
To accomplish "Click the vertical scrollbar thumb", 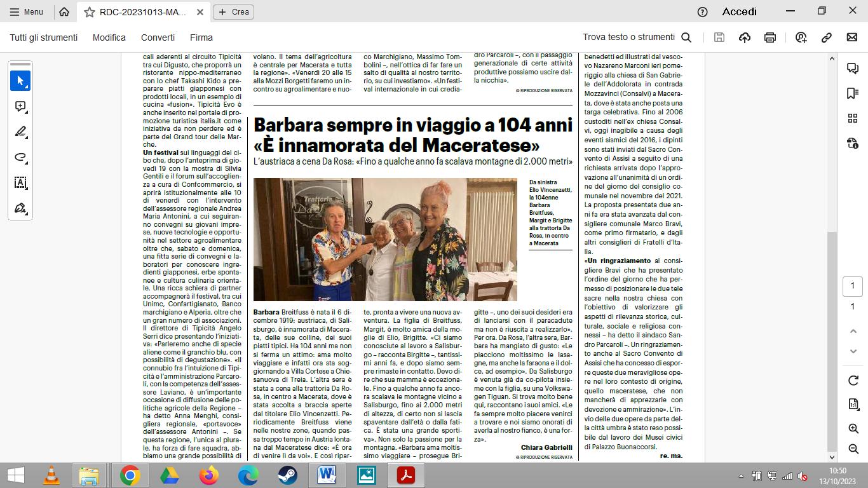I will click(831, 341).
